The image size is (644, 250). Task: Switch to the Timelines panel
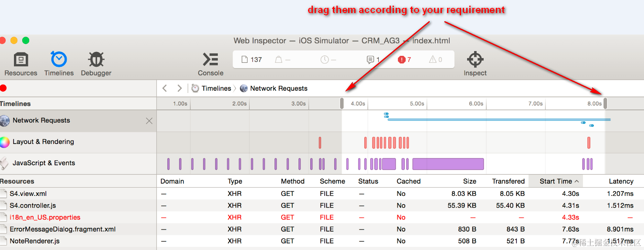[x=59, y=64]
